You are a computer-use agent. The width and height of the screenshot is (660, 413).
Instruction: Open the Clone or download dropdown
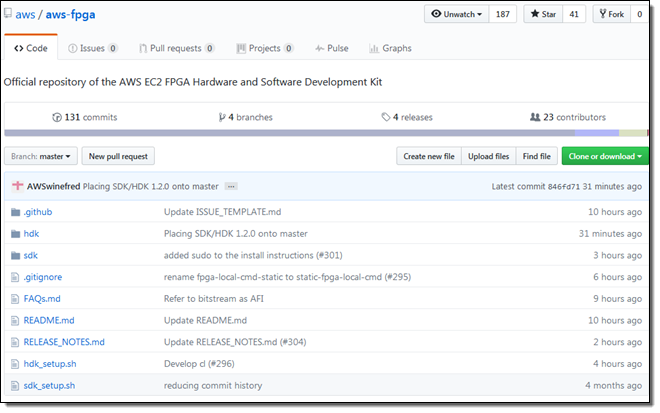pos(605,156)
